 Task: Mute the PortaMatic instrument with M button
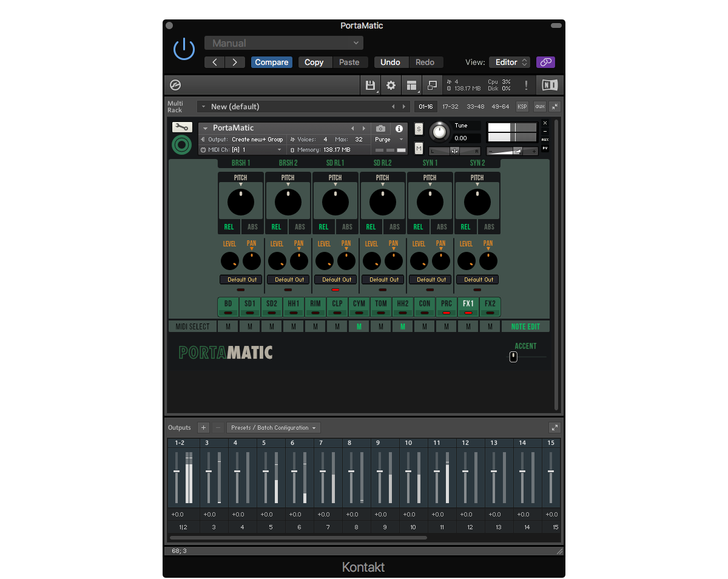[419, 148]
